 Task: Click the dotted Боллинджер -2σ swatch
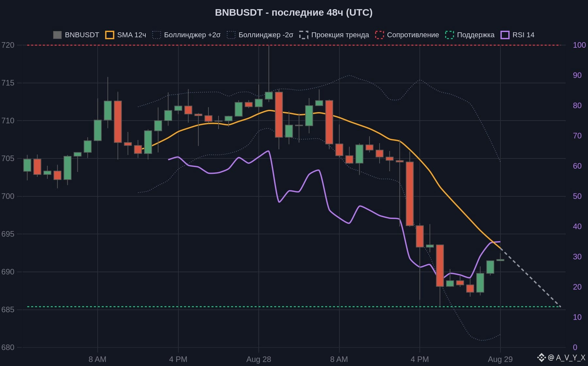[x=231, y=35]
